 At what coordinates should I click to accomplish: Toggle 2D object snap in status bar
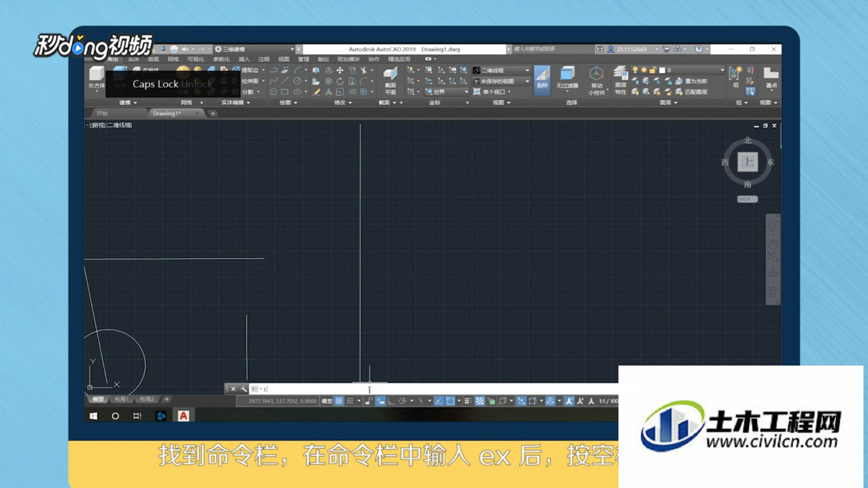coord(450,401)
